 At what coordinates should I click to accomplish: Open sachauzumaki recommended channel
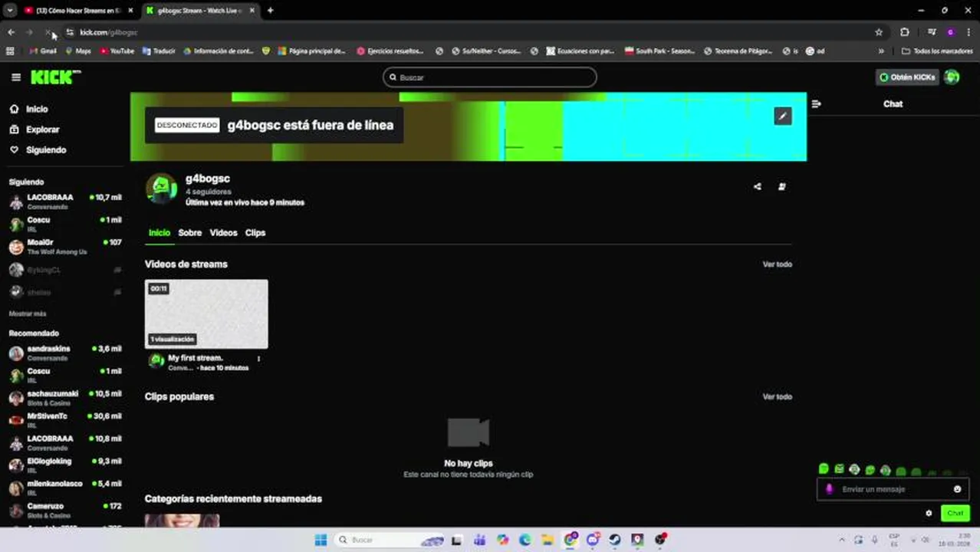65,398
